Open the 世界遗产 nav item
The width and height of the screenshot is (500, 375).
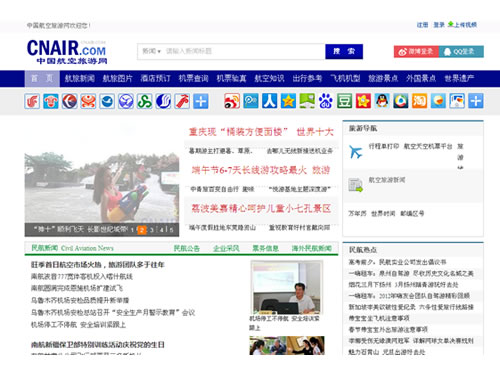pos(459,79)
